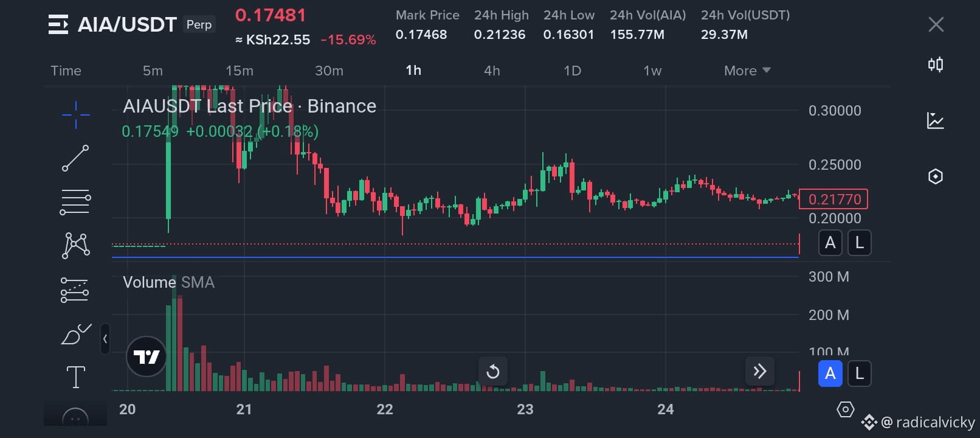The width and height of the screenshot is (980, 438).
Task: Jump to latest candle with double-arrow button
Action: [759, 370]
